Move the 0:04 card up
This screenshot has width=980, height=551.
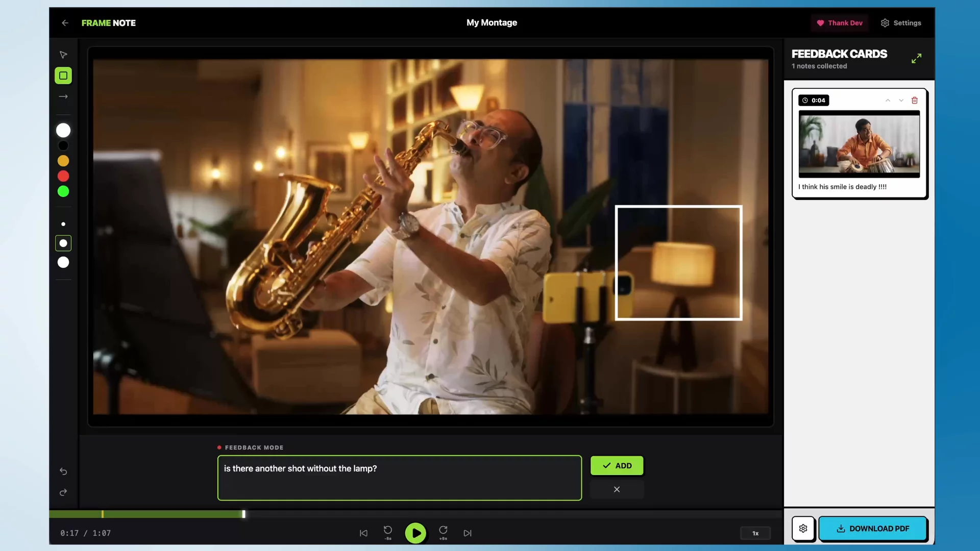point(888,101)
